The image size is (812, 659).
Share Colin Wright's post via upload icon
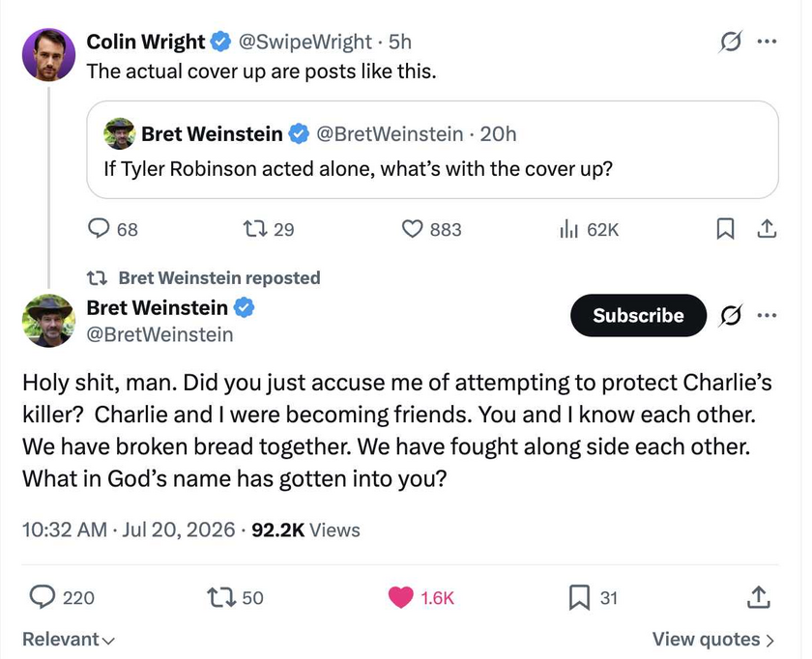(x=767, y=228)
